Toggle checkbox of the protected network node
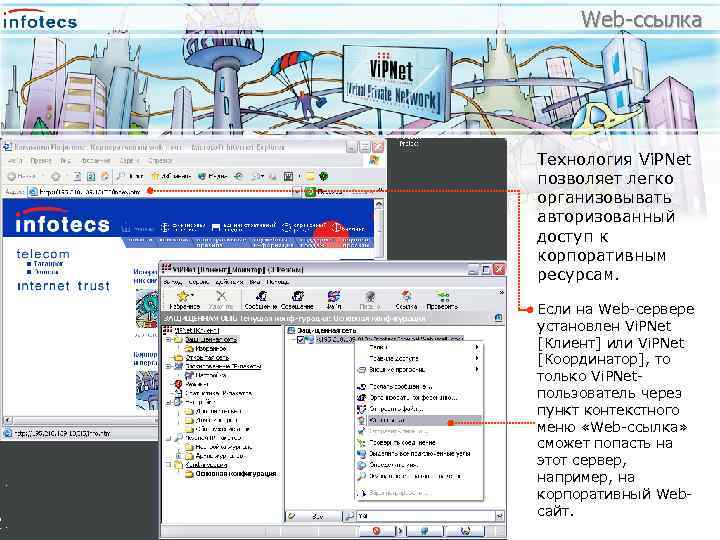720x540 pixels. pos(301,340)
